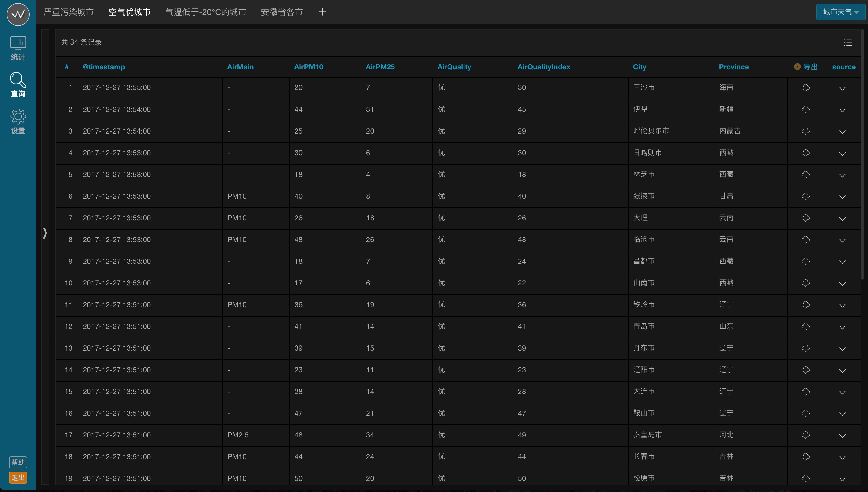Click the 帮助 help button
Image resolution: width=868 pixels, height=492 pixels.
(18, 462)
